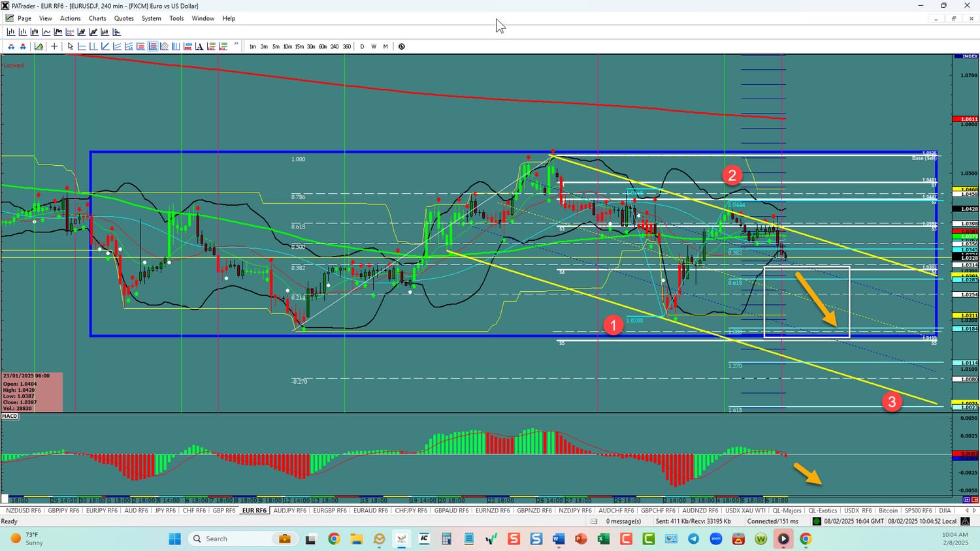Open File Explorer from the taskbar

tap(356, 539)
